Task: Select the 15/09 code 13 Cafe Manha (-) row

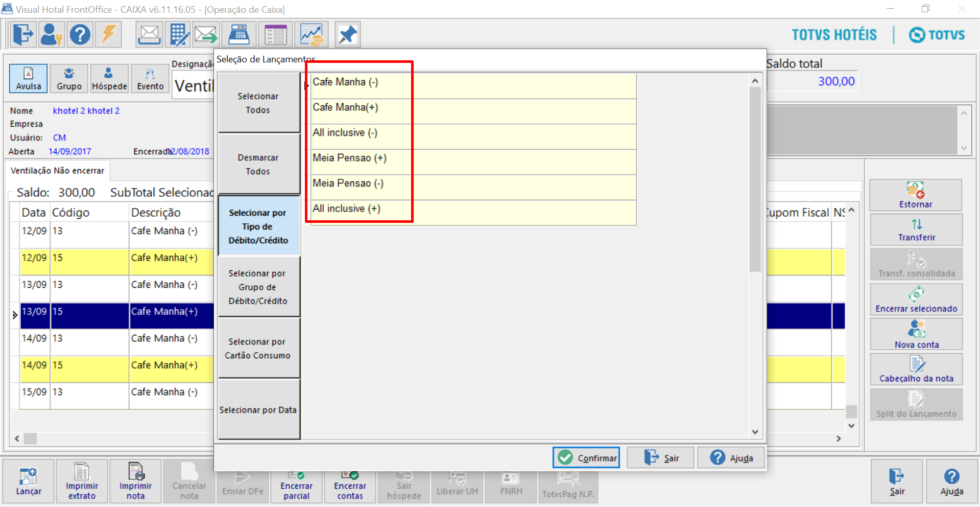Action: [117, 396]
